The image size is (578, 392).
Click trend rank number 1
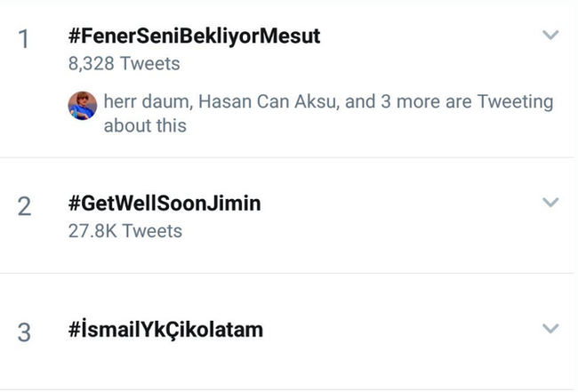click(x=24, y=40)
